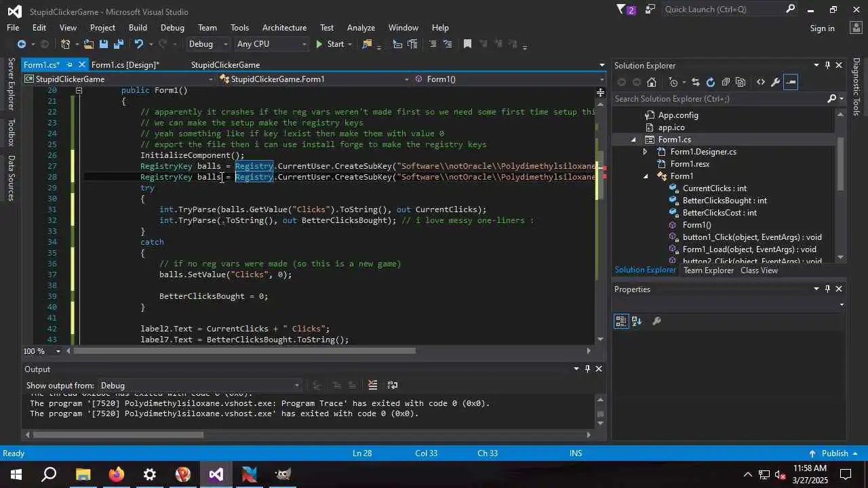Screen dimensions: 868x488
Task: Click the Solution Explorer search magnifier icon
Action: tap(832, 99)
